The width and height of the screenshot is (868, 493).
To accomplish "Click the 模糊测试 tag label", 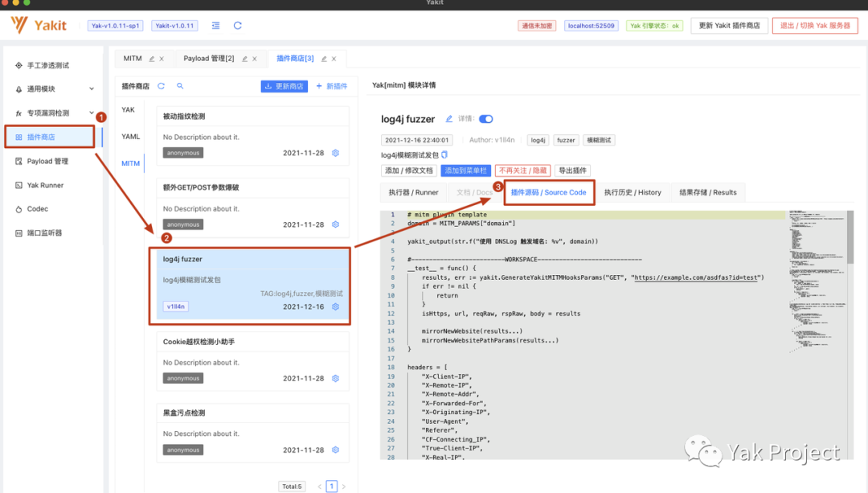I will point(599,140).
